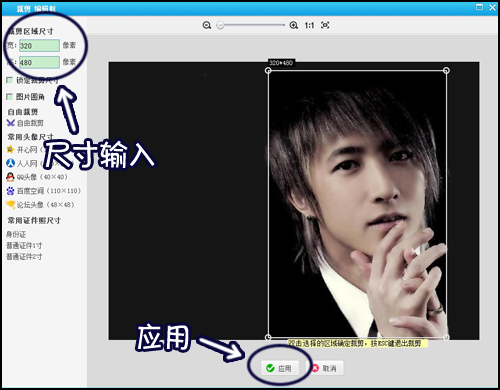The height and width of the screenshot is (390, 500).
Task: Click the 取消 cancel button
Action: click(326, 368)
